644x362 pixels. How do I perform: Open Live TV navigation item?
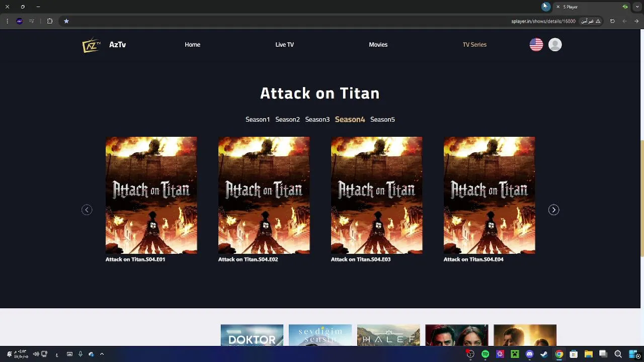pyautogui.click(x=285, y=45)
